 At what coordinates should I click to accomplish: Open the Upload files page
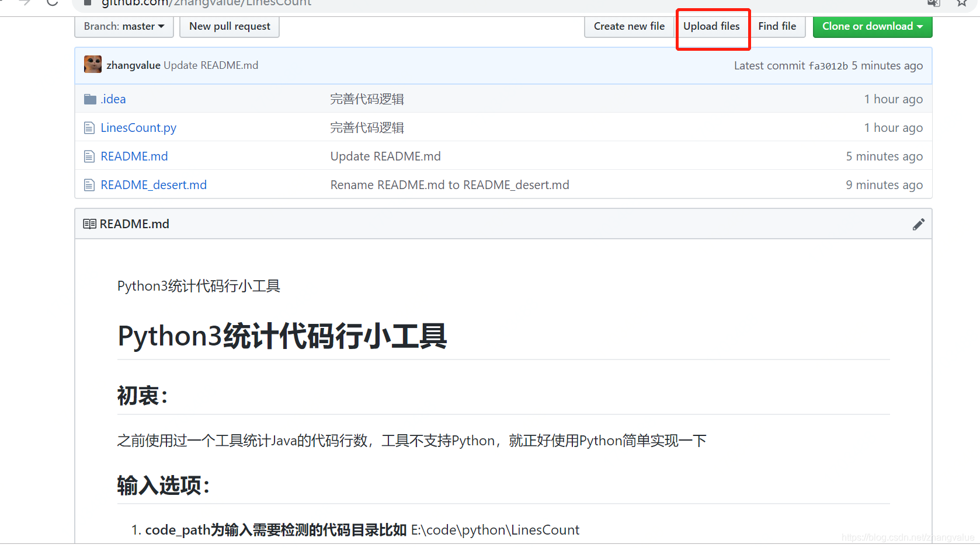[x=711, y=26]
